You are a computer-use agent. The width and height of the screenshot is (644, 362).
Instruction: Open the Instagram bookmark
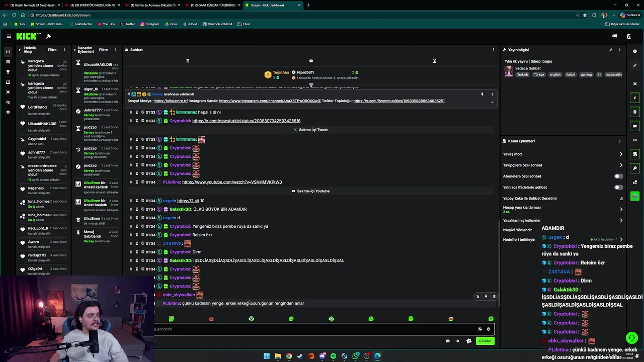click(x=150, y=24)
